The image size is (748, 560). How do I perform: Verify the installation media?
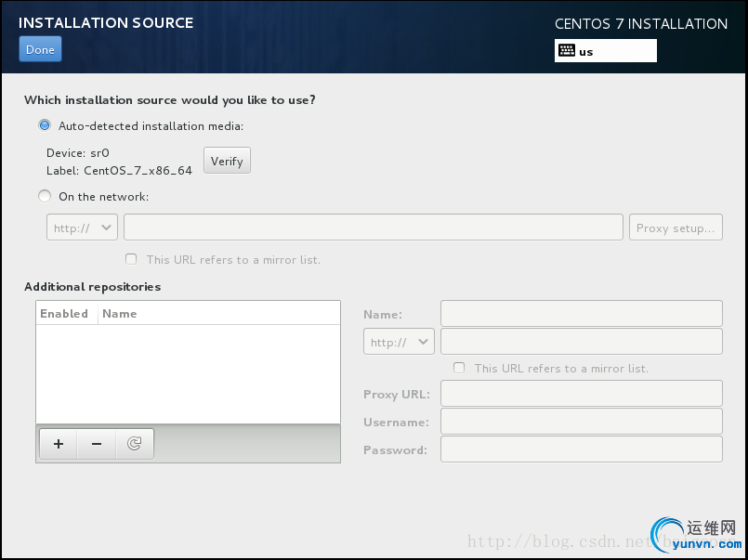227,161
